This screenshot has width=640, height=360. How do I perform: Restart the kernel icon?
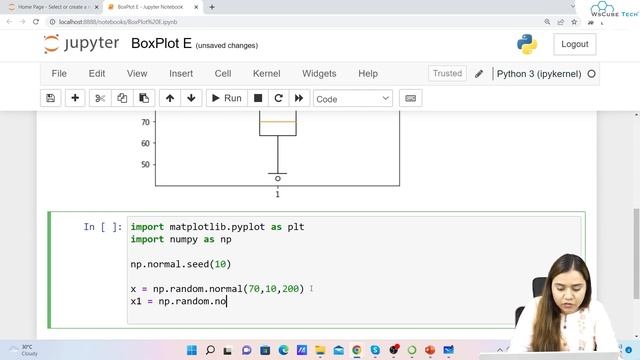point(278,98)
